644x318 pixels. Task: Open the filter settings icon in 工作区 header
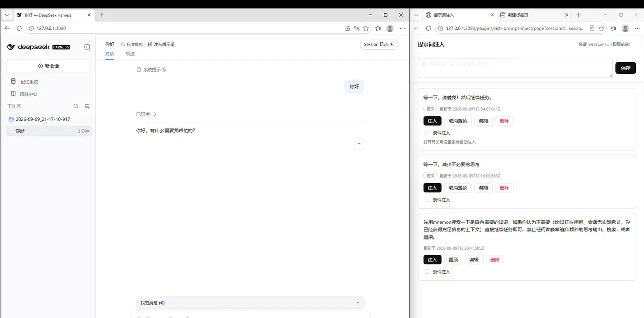coord(87,106)
